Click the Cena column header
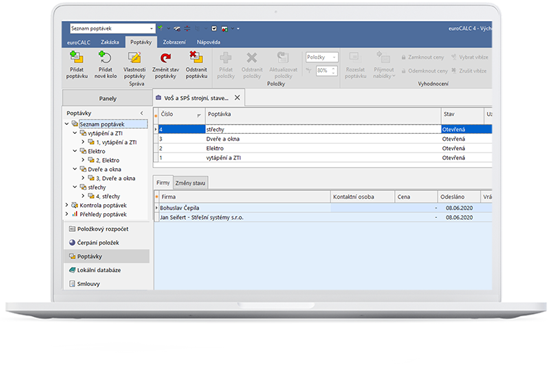550x382 pixels. 416,197
